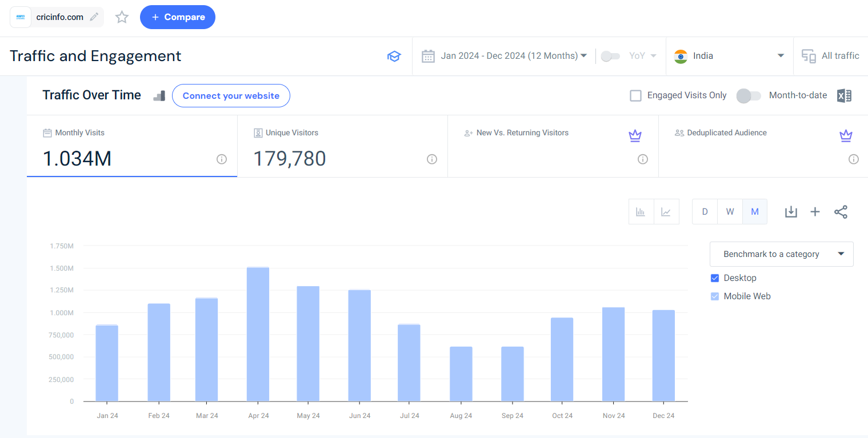This screenshot has height=438, width=868.
Task: Enable the Engaged Visits Only checkbox
Action: click(x=635, y=95)
